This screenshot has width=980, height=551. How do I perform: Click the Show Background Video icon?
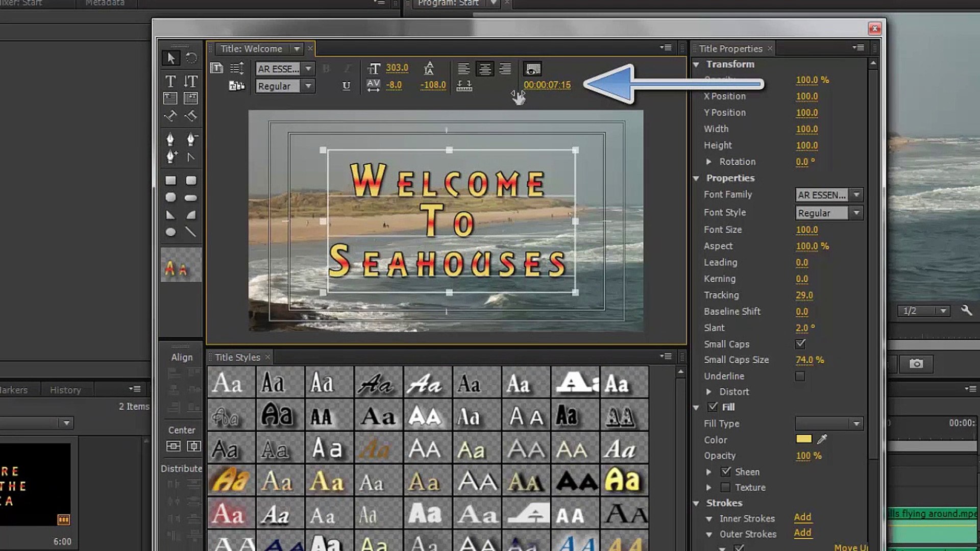point(533,69)
